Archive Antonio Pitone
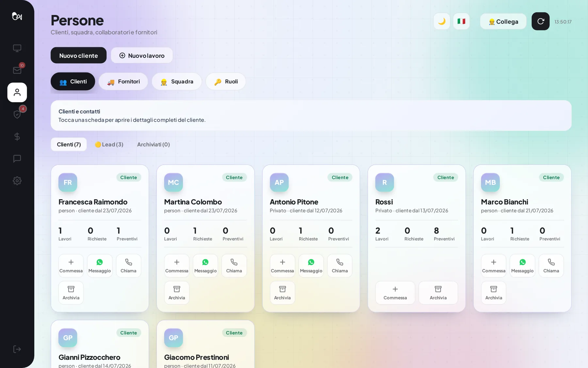Viewport: 588px width, 368px height. [282, 293]
